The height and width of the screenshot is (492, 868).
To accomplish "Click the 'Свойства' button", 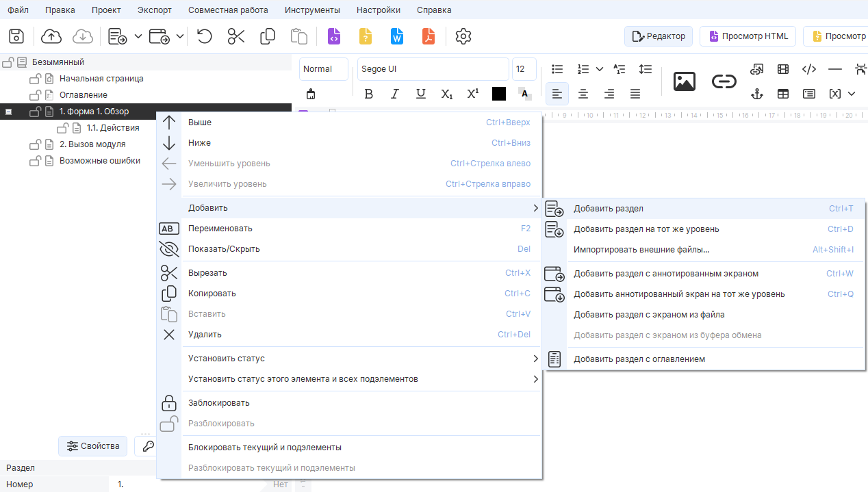I will 93,446.
